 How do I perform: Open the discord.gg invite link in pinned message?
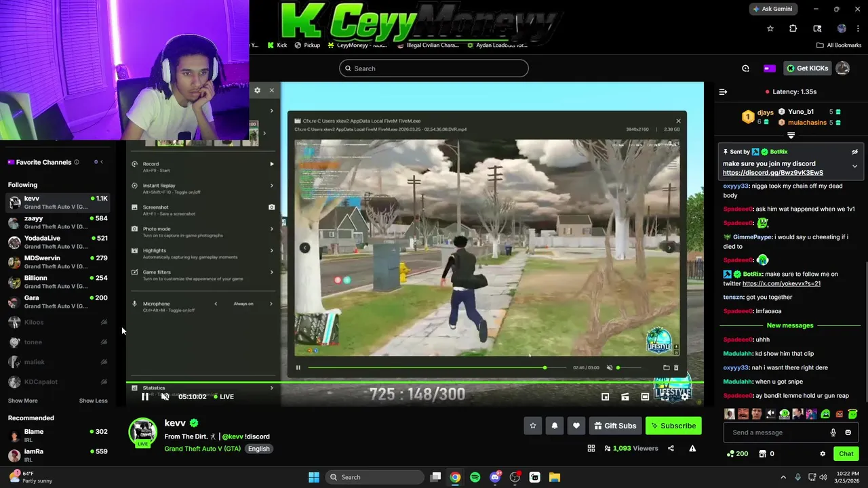[773, 173]
